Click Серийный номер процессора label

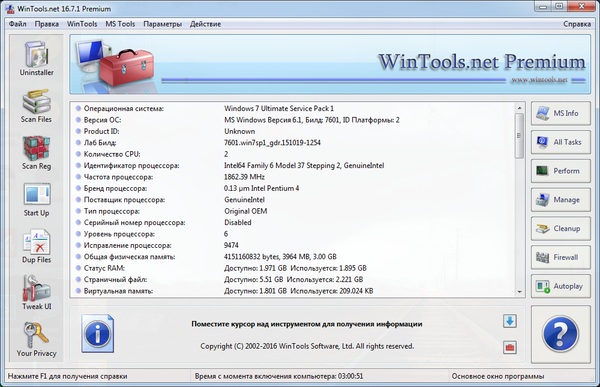click(134, 222)
